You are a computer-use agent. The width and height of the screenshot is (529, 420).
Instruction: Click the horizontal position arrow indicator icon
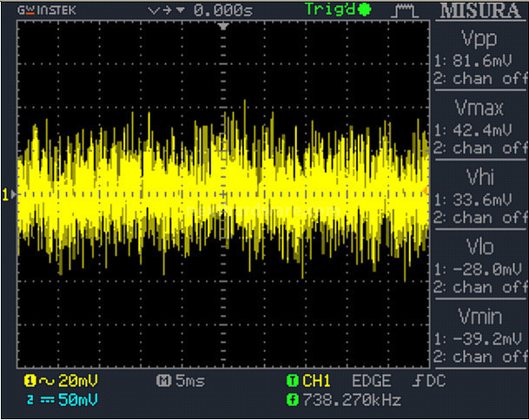pyautogui.click(x=166, y=10)
